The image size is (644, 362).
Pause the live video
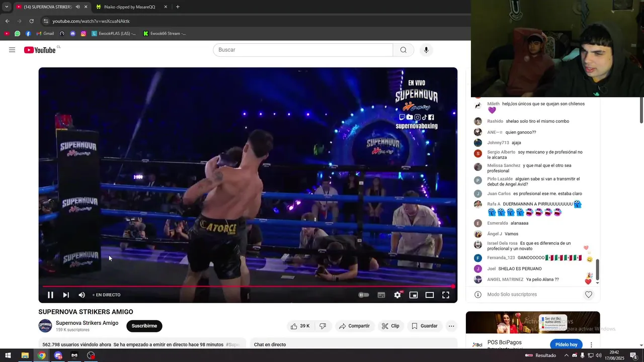[x=50, y=295]
